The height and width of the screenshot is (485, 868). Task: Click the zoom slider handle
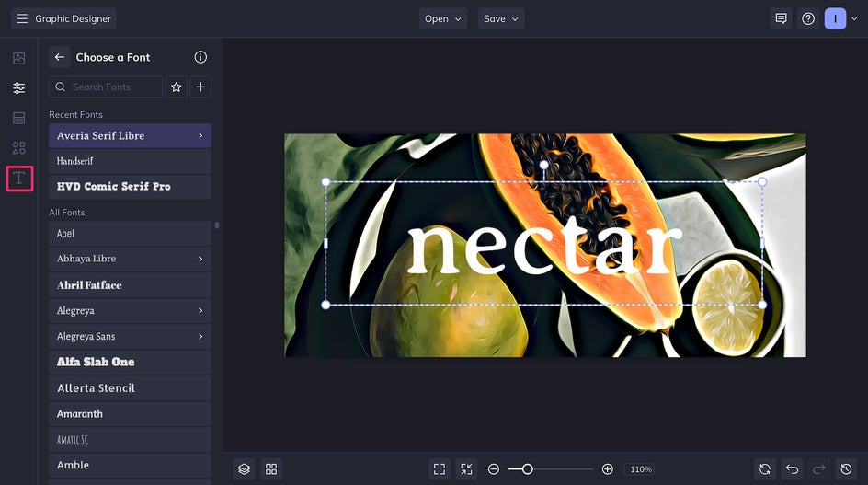pyautogui.click(x=528, y=469)
